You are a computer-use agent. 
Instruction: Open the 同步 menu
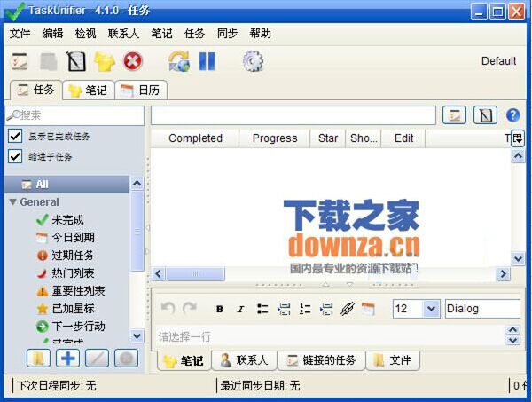(227, 34)
